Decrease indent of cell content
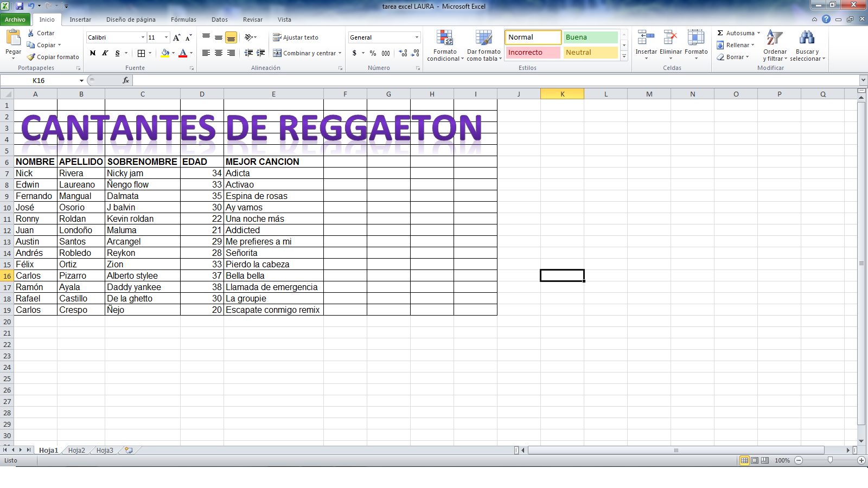 click(248, 53)
